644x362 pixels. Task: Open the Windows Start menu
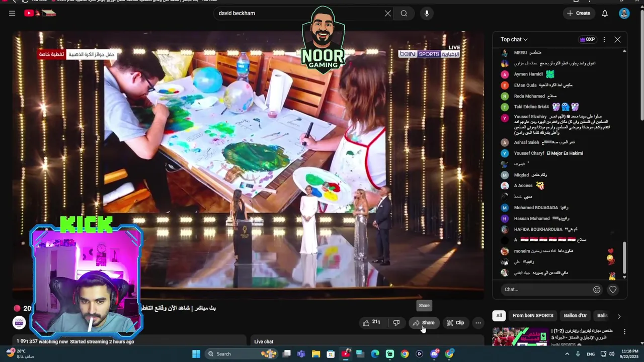(x=196, y=354)
